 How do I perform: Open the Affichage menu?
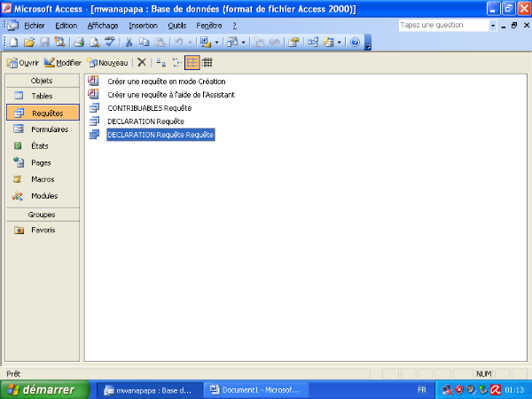click(x=103, y=26)
